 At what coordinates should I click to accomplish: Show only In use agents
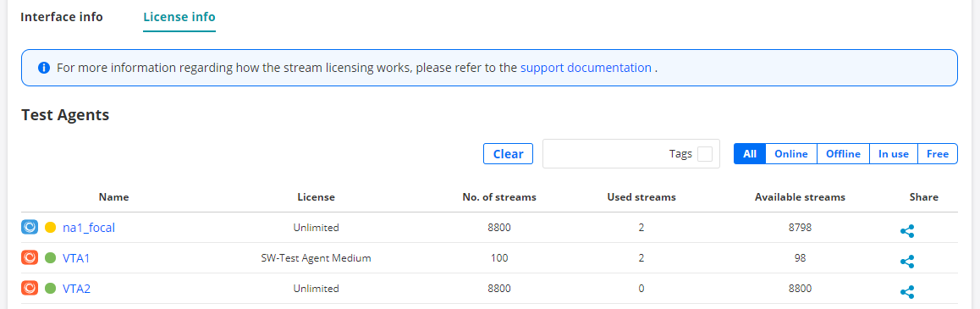[x=894, y=154]
